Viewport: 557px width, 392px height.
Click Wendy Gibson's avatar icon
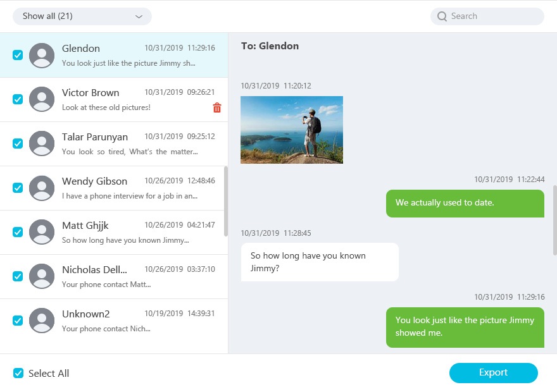[42, 188]
